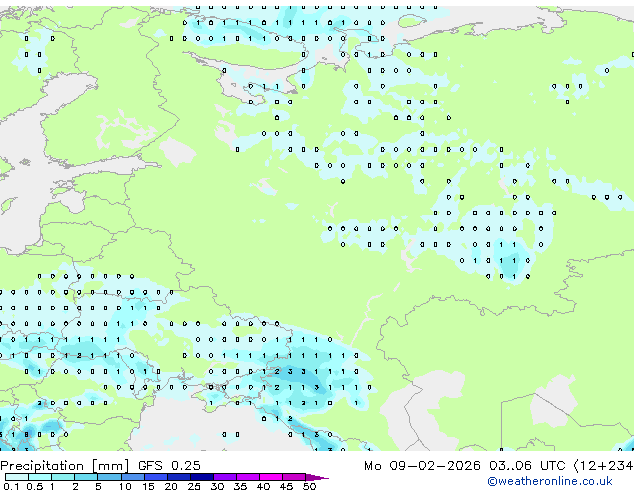Click the '35' legend scale label
Image resolution: width=634 pixels, height=490 pixels.
point(240,486)
